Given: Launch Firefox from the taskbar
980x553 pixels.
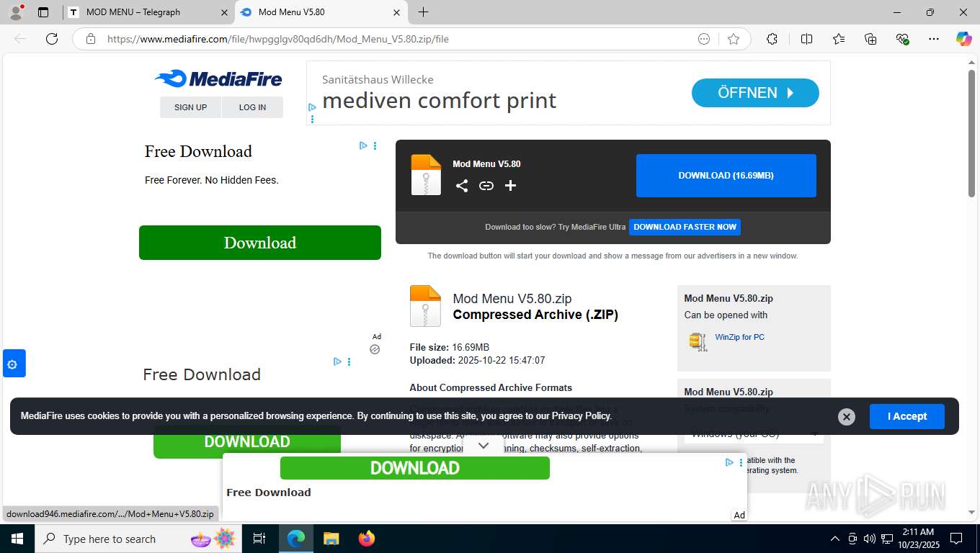Looking at the screenshot, I should pos(367,539).
